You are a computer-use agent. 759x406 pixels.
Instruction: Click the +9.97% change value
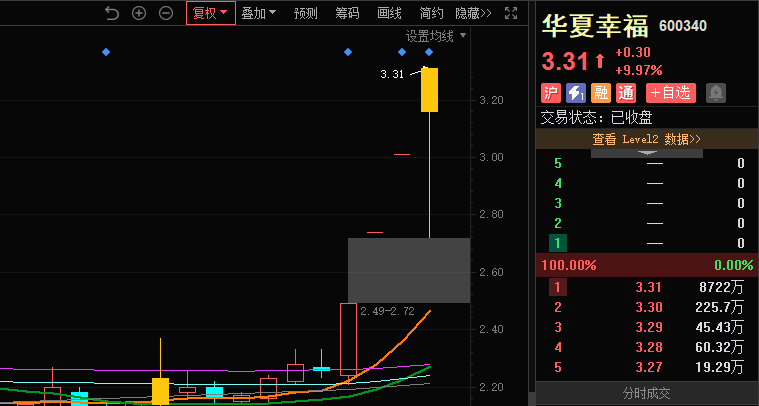[638, 70]
